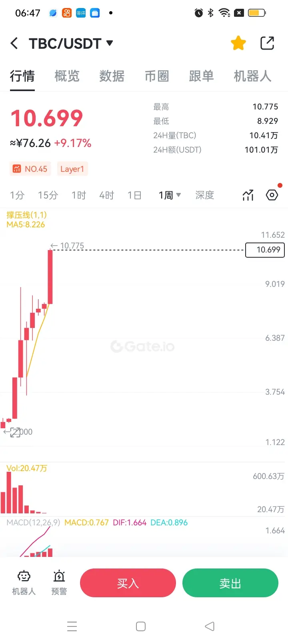This screenshot has height=644, width=288.
Task: Select the 15分 interval
Action: click(x=48, y=195)
